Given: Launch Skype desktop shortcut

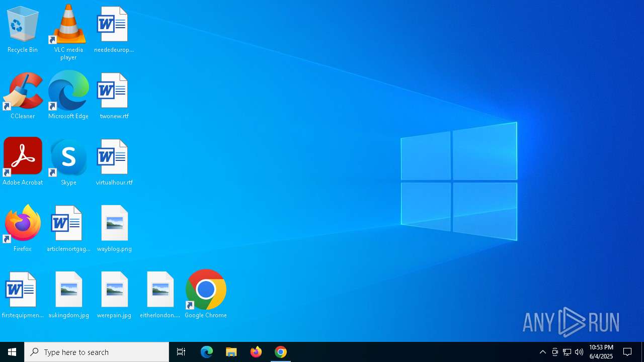Looking at the screenshot, I should [68, 162].
